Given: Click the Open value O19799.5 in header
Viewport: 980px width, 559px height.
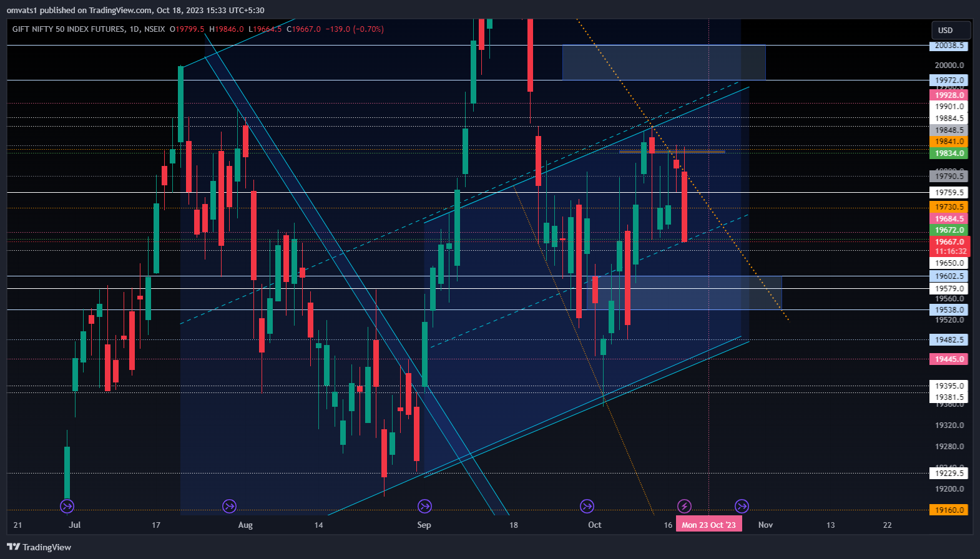Looking at the screenshot, I should [x=187, y=29].
